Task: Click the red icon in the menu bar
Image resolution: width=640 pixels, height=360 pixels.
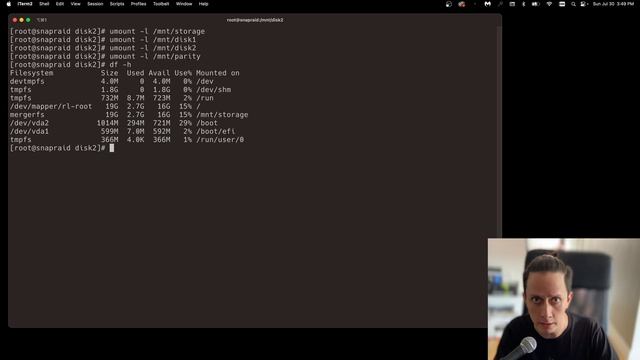Action: click(462, 4)
